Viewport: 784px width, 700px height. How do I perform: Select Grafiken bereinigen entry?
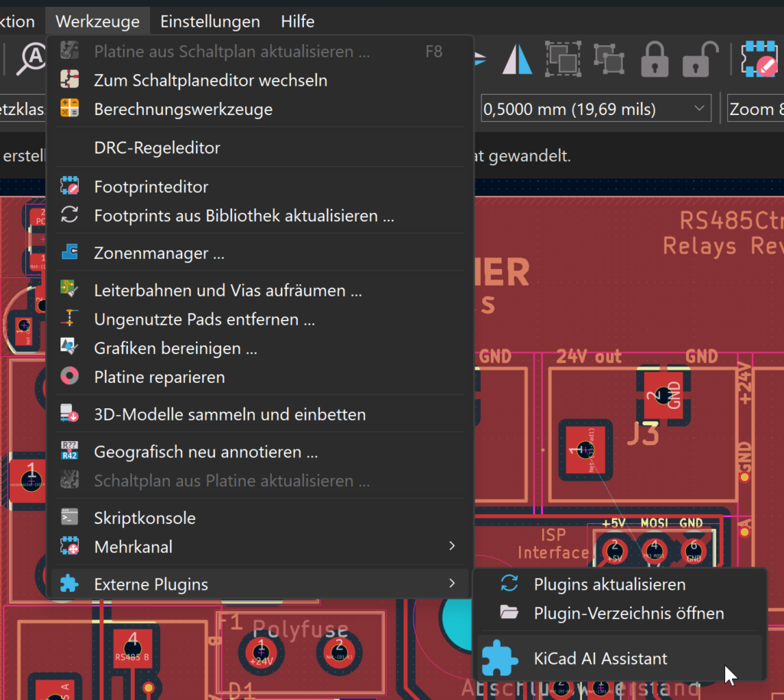click(260, 348)
